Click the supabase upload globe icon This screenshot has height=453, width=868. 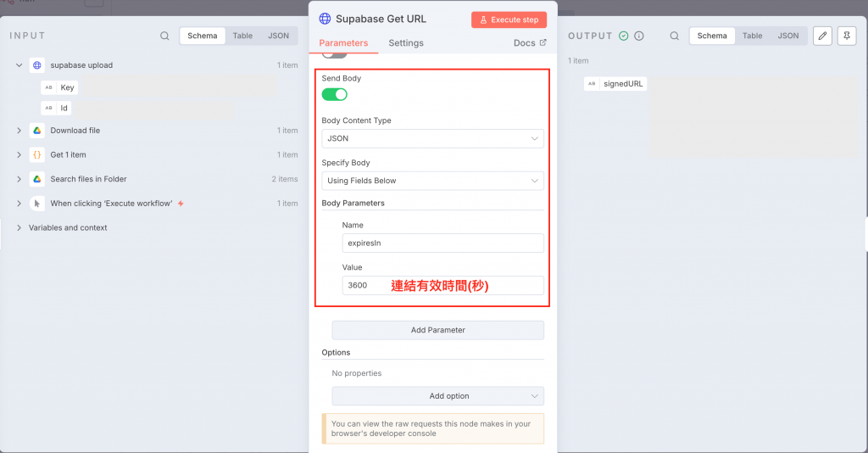click(37, 65)
